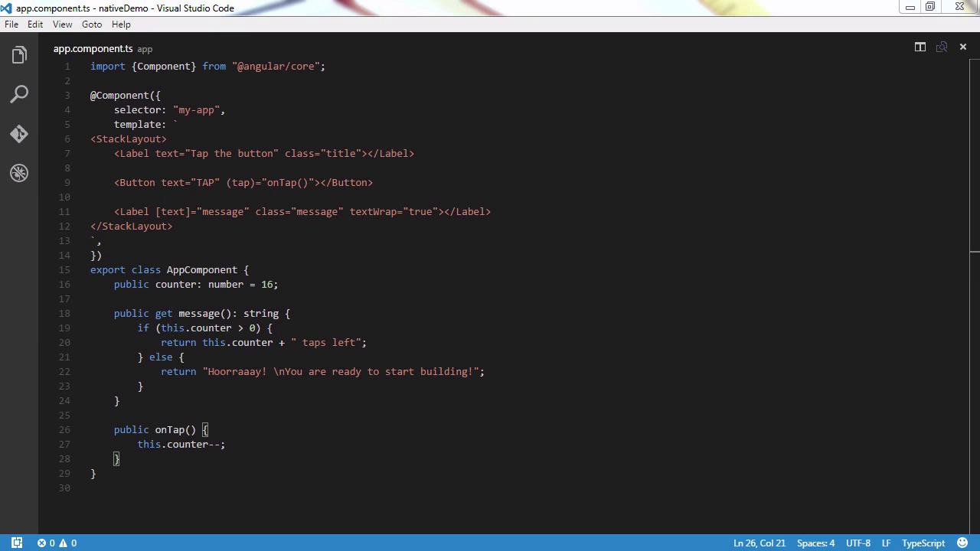The height and width of the screenshot is (551, 980).
Task: Open the Debug view icon
Action: (x=19, y=173)
